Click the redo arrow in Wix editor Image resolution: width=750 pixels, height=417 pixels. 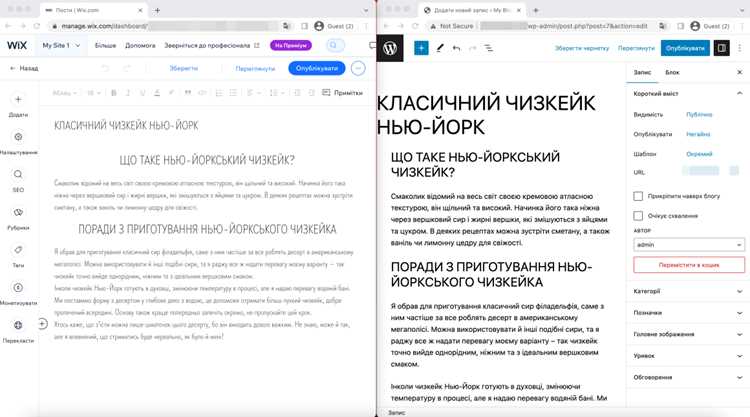[x=127, y=68]
